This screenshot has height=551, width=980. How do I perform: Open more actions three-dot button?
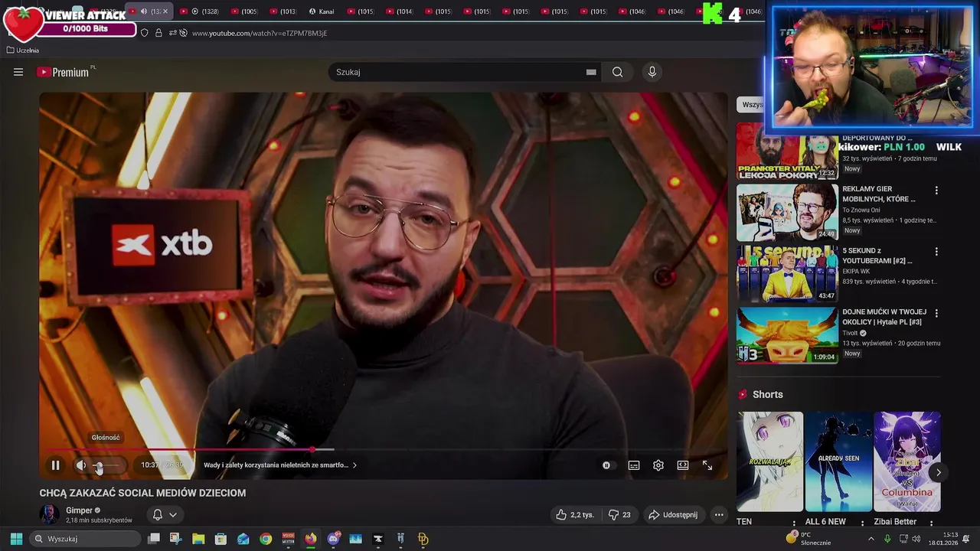tap(719, 515)
